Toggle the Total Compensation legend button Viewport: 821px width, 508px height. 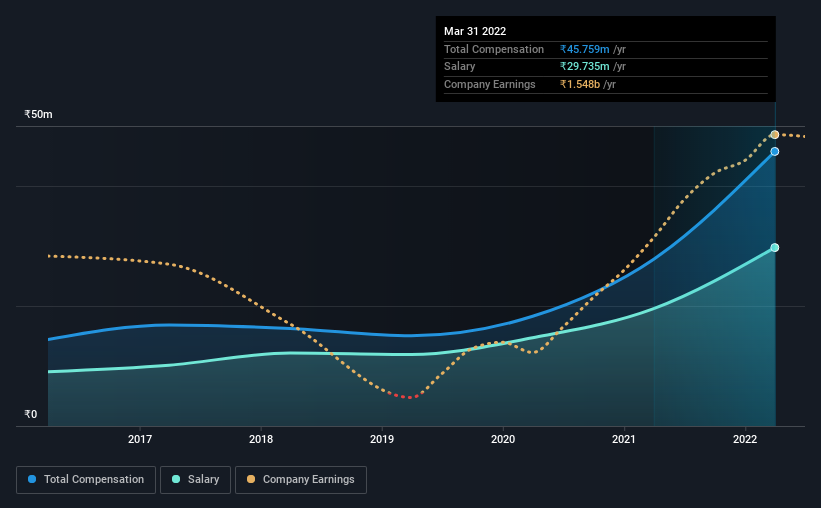tap(86, 480)
